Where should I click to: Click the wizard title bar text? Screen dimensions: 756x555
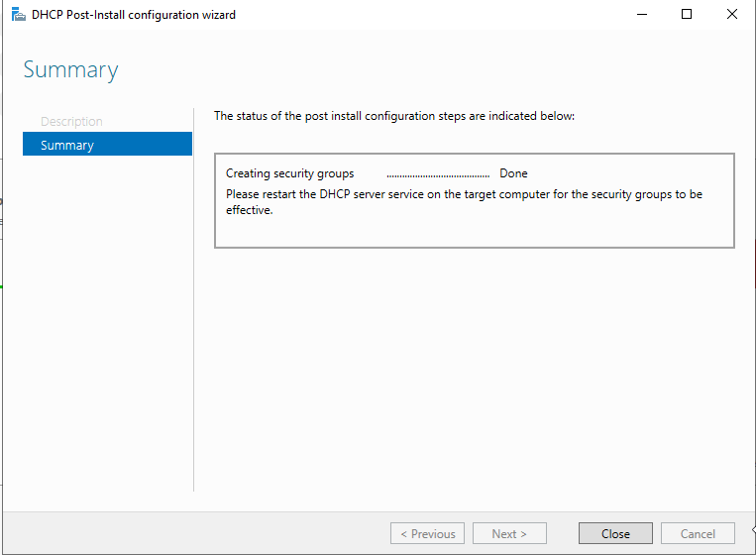point(134,15)
